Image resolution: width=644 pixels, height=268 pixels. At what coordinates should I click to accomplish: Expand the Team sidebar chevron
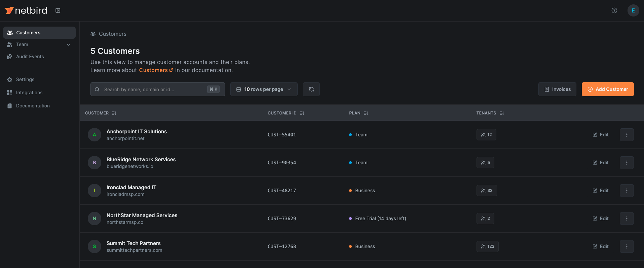(69, 45)
